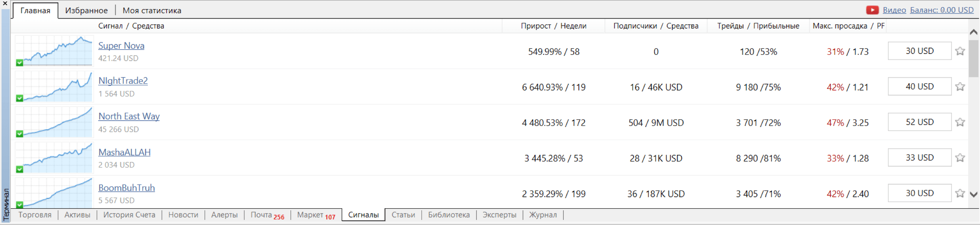The width and height of the screenshot is (980, 225).
Task: Open the NightTrade2 signal link
Action: 123,81
